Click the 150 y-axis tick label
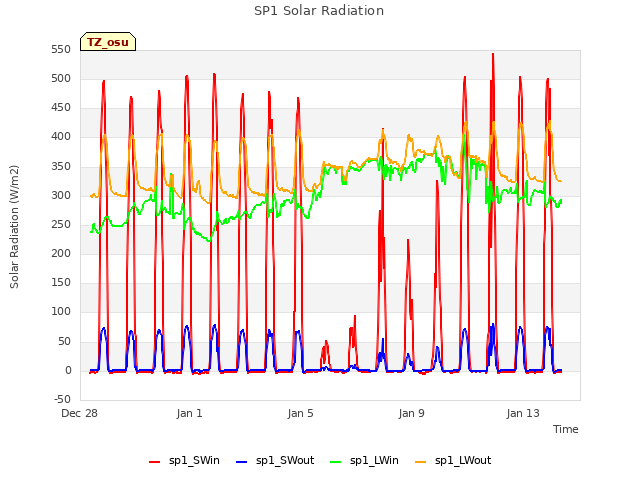This screenshot has height=480, width=640. tap(61, 283)
